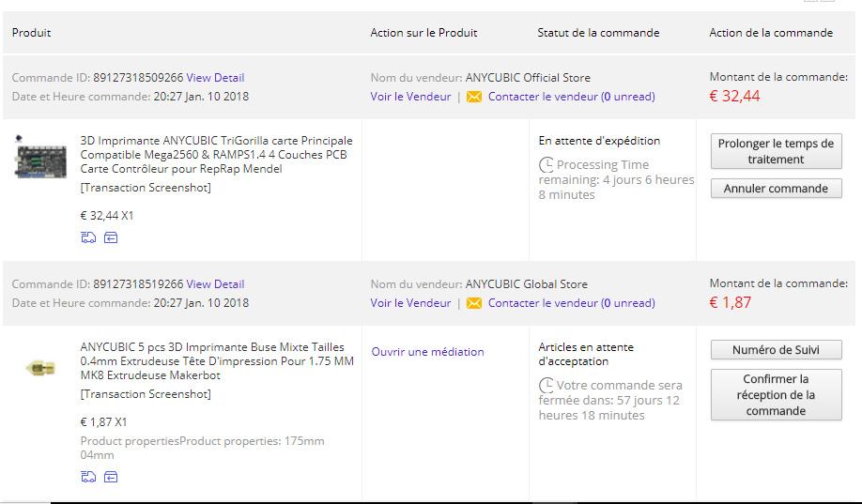Click Numéro de Suivi button
Viewport: 862px width, 504px height.
coord(776,349)
